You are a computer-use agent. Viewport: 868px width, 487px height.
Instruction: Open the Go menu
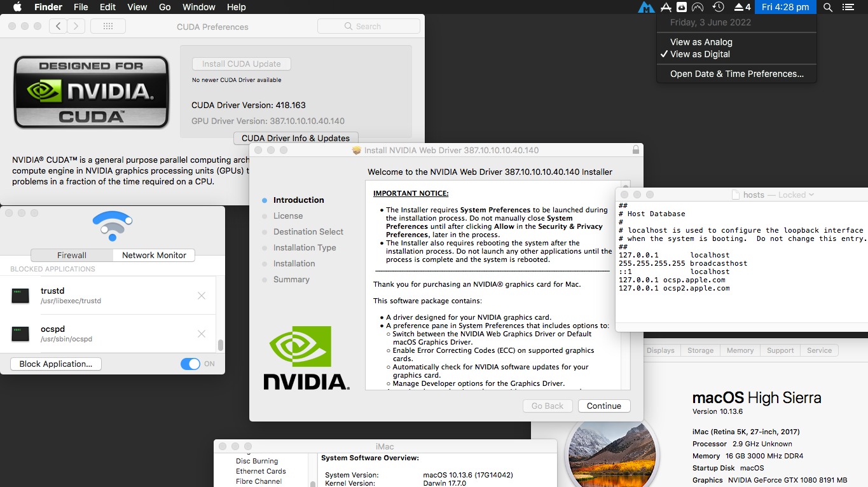165,7
